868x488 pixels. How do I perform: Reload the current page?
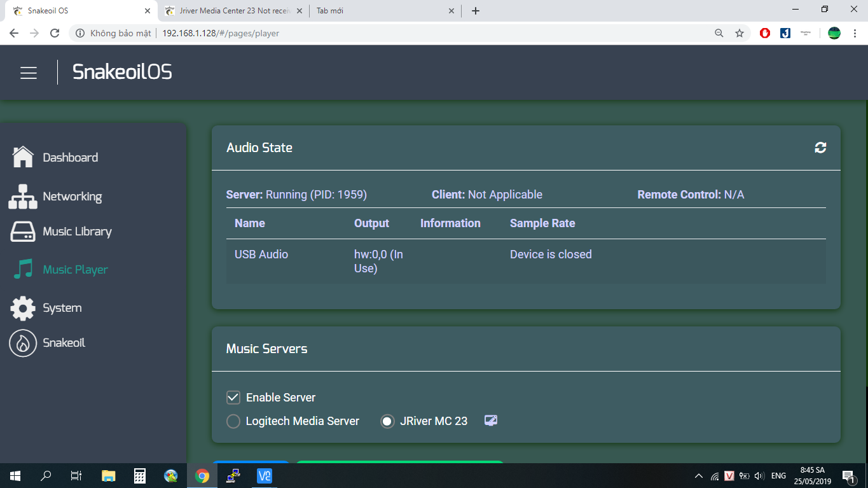(x=55, y=33)
